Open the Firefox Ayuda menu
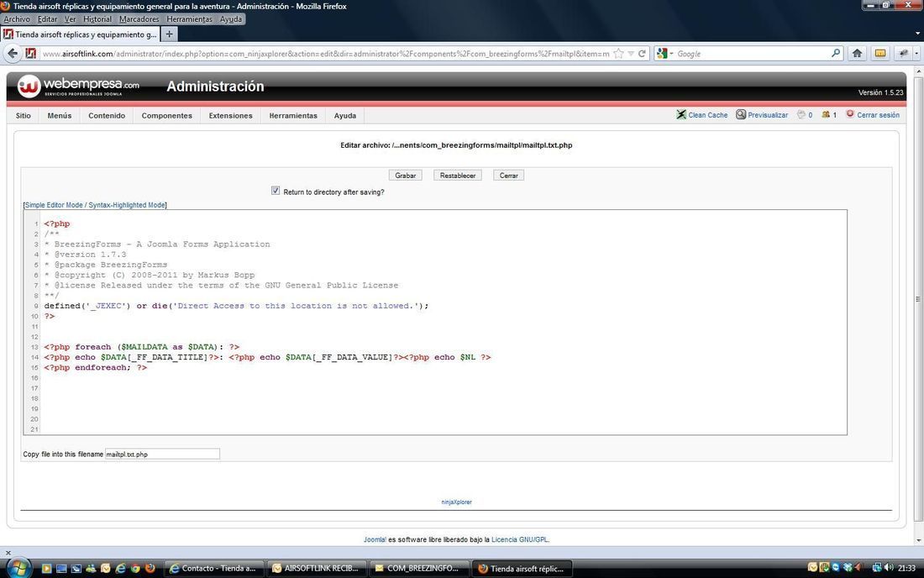 point(230,18)
